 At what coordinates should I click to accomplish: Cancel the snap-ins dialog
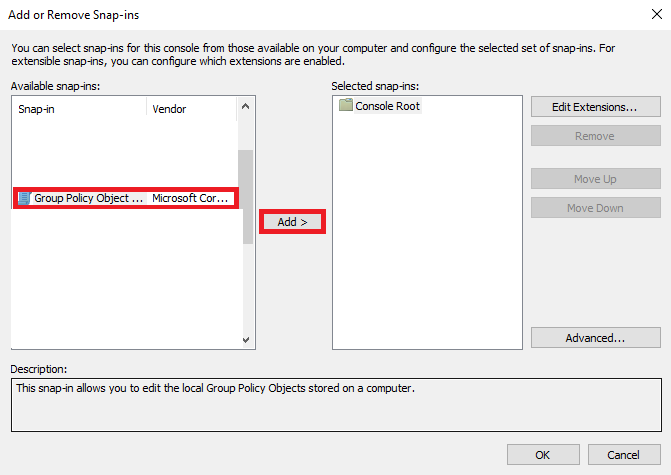click(624, 454)
